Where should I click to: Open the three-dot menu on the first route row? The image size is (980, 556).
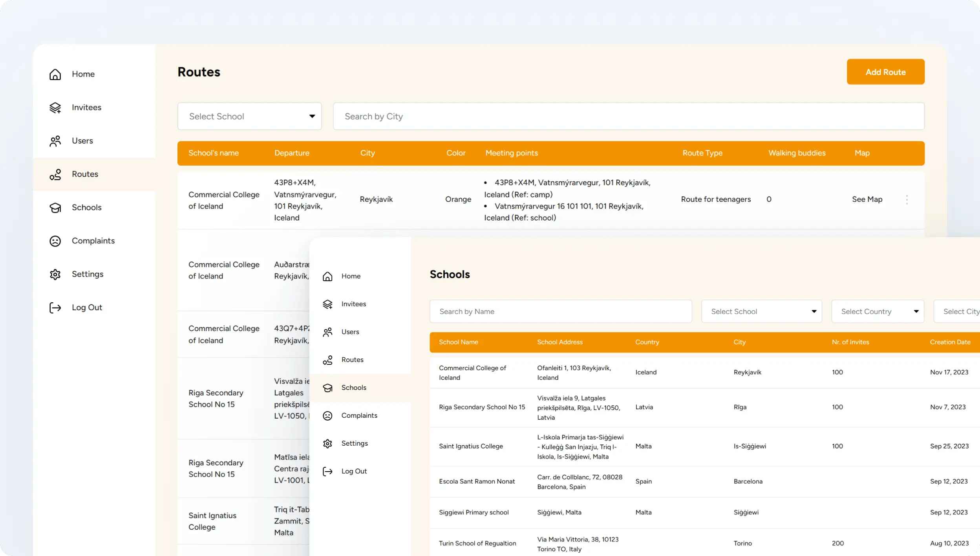[x=907, y=199]
